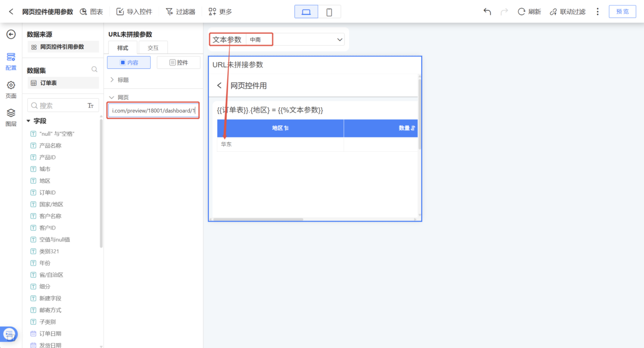Open the 配置 sidebar section
The height and width of the screenshot is (348, 644).
[11, 62]
